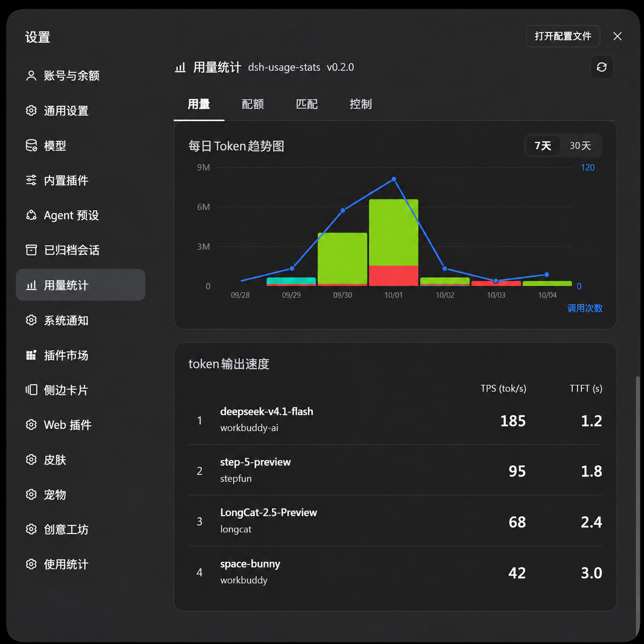
Task: Click the dsh-usage-stats plugin name text
Action: [284, 67]
